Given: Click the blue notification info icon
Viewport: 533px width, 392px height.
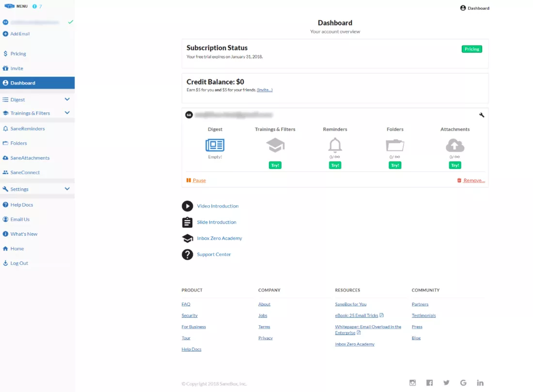Looking at the screenshot, I should (34, 6).
